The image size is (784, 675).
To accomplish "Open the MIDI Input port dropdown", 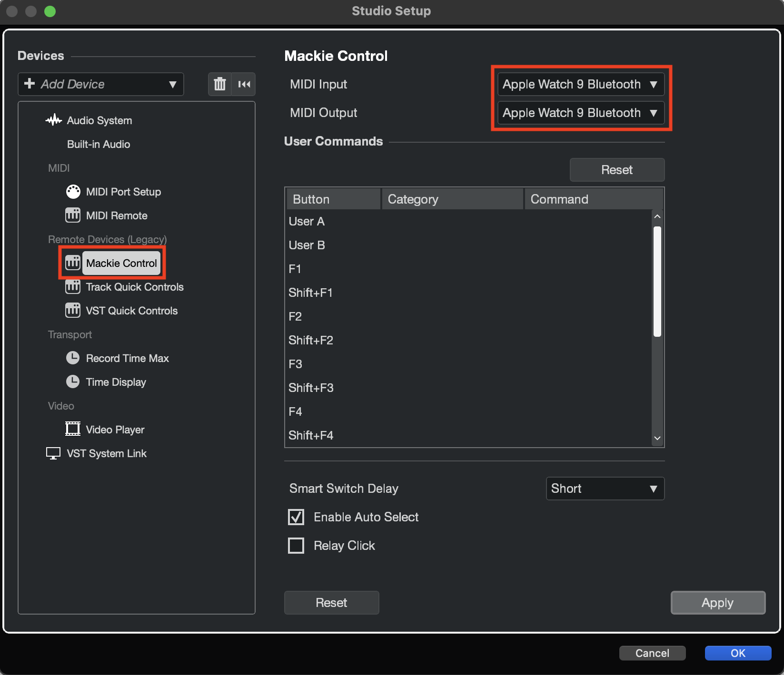I will click(x=581, y=84).
